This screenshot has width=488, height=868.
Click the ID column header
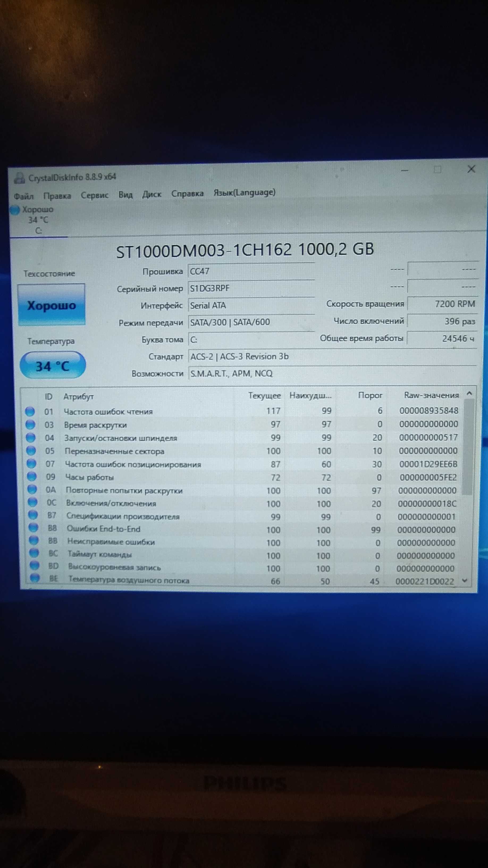(48, 397)
